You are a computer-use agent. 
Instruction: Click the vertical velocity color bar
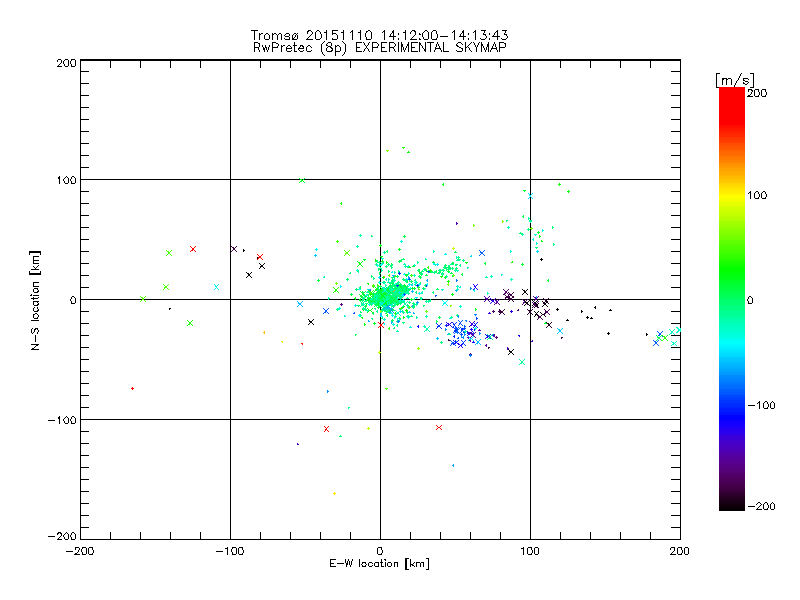click(x=732, y=299)
